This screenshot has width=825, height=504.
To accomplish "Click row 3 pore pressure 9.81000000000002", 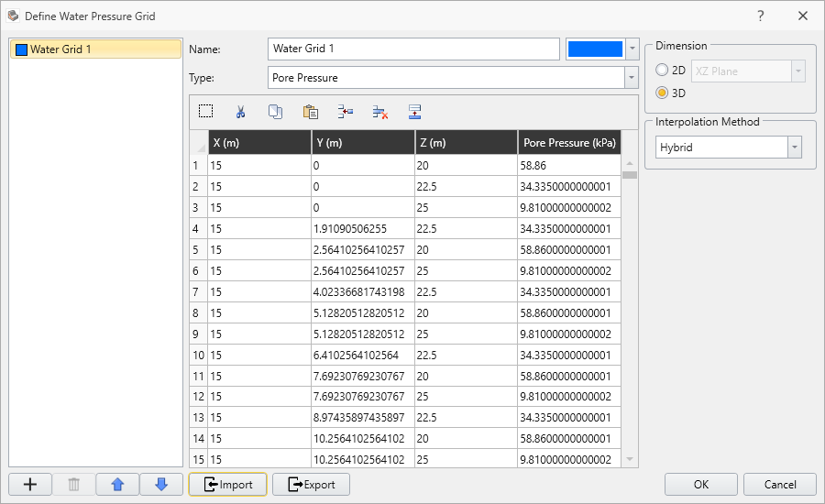I will pyautogui.click(x=569, y=207).
